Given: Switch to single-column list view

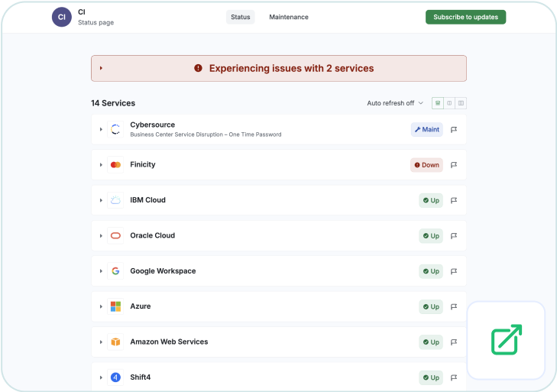Looking at the screenshot, I should (x=438, y=103).
